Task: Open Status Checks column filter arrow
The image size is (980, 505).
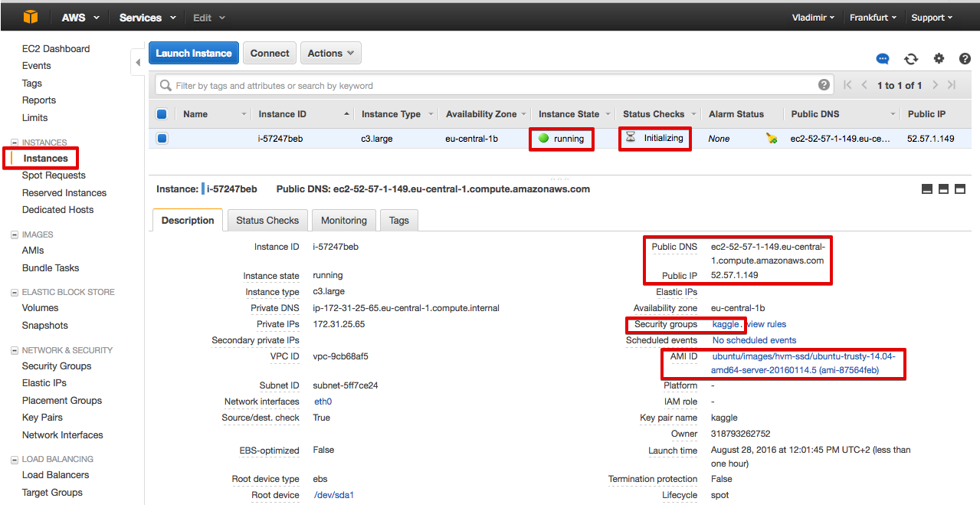Action: pyautogui.click(x=694, y=114)
